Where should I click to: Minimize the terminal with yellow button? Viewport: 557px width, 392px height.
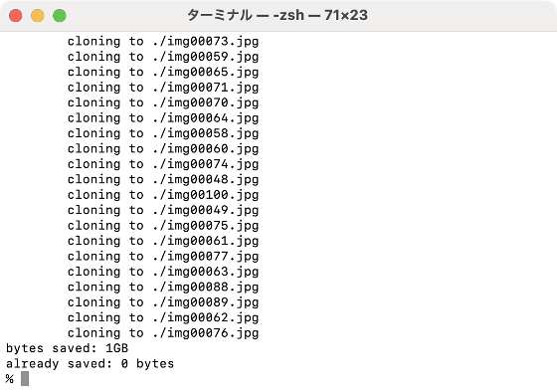click(38, 16)
